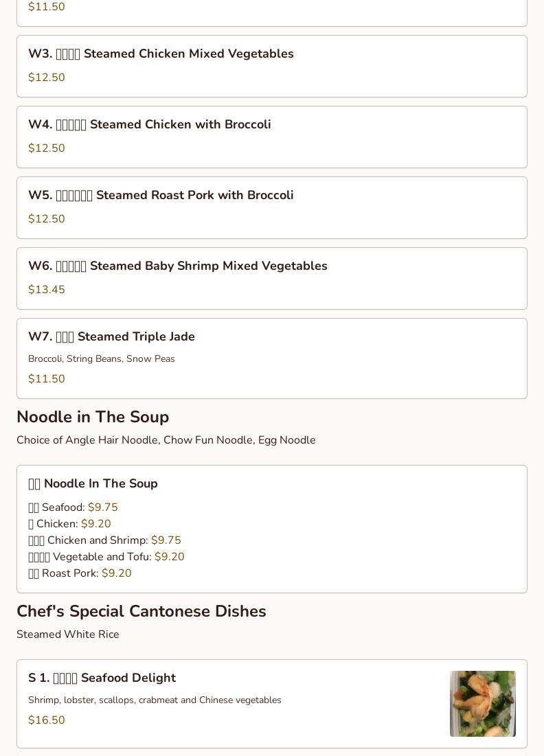Pick the Roast Pork noodle soup option

point(80,573)
